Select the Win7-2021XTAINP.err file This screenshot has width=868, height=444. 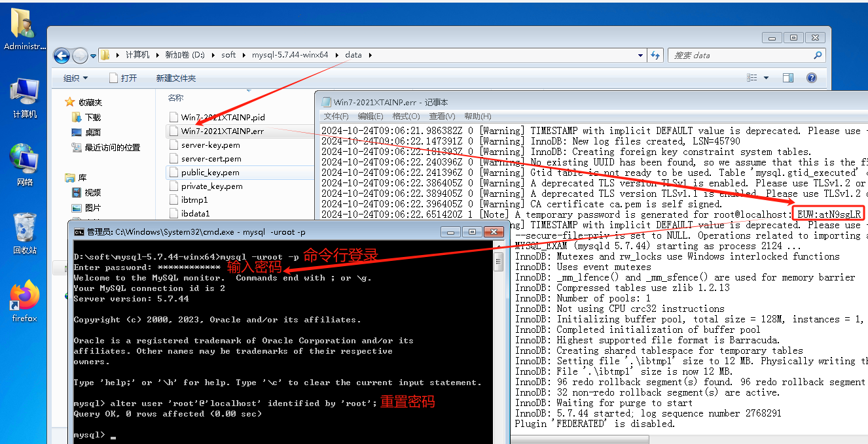pyautogui.click(x=221, y=131)
